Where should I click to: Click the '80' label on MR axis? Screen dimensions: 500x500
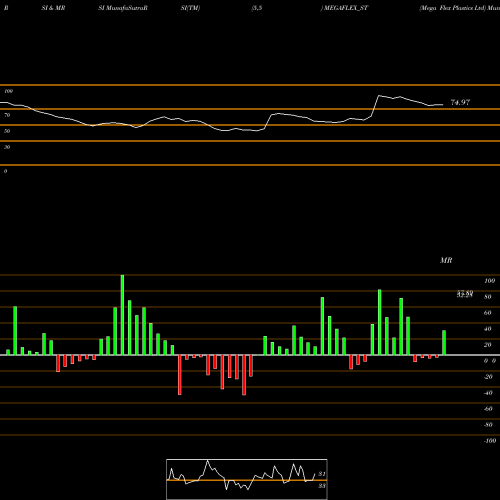[488, 297]
